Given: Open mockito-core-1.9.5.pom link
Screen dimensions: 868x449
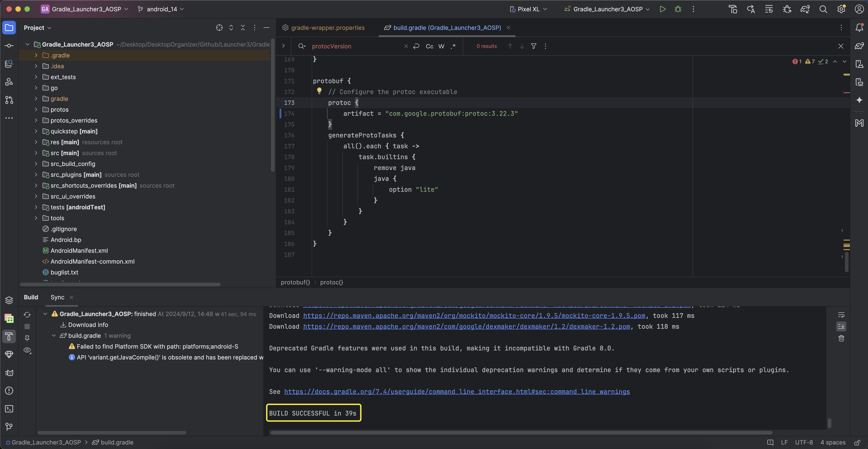Looking at the screenshot, I should tap(474, 316).
